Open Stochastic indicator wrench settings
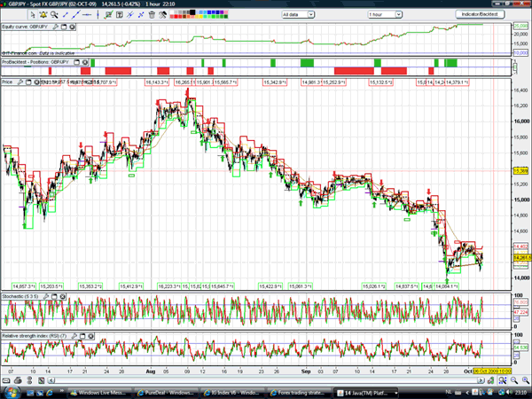 click(x=46, y=296)
